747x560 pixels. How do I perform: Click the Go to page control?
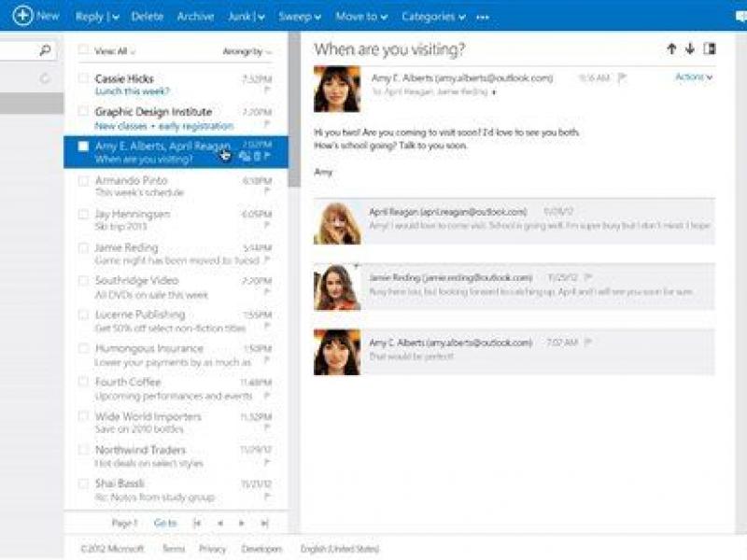click(164, 523)
